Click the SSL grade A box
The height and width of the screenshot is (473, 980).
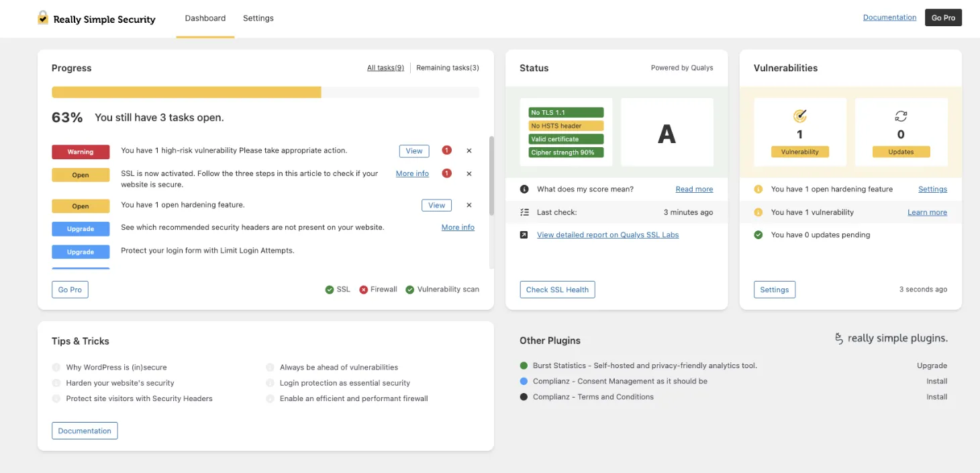click(x=667, y=132)
